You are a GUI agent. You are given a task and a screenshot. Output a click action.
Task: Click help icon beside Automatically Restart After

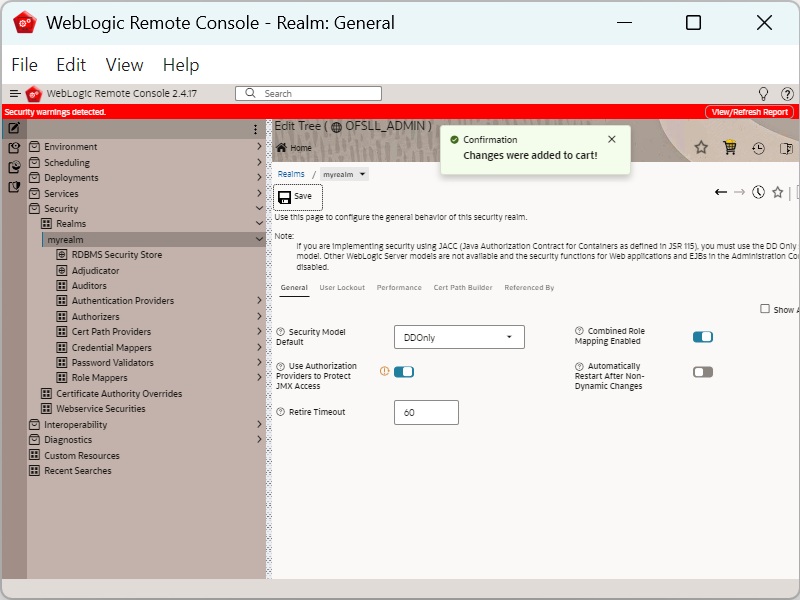pyautogui.click(x=579, y=366)
